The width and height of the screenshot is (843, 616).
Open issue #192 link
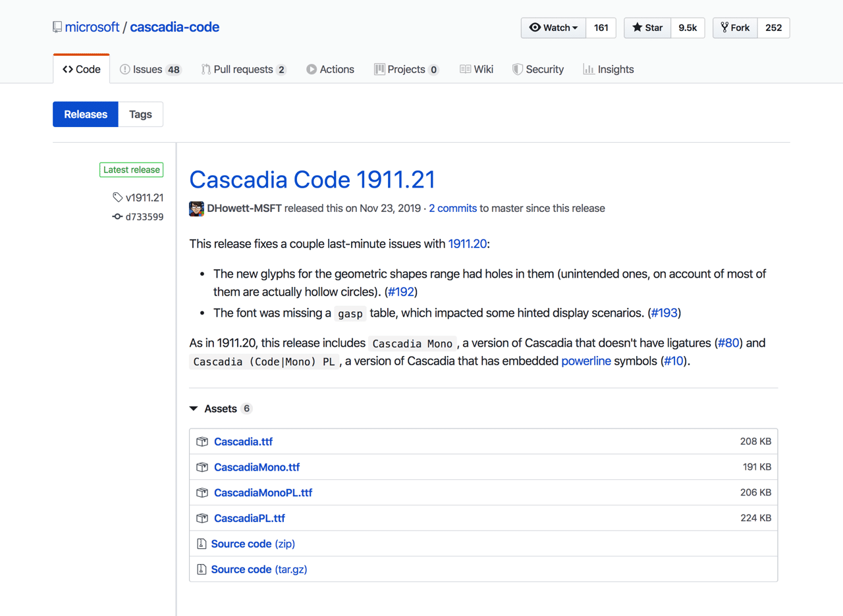[400, 291]
